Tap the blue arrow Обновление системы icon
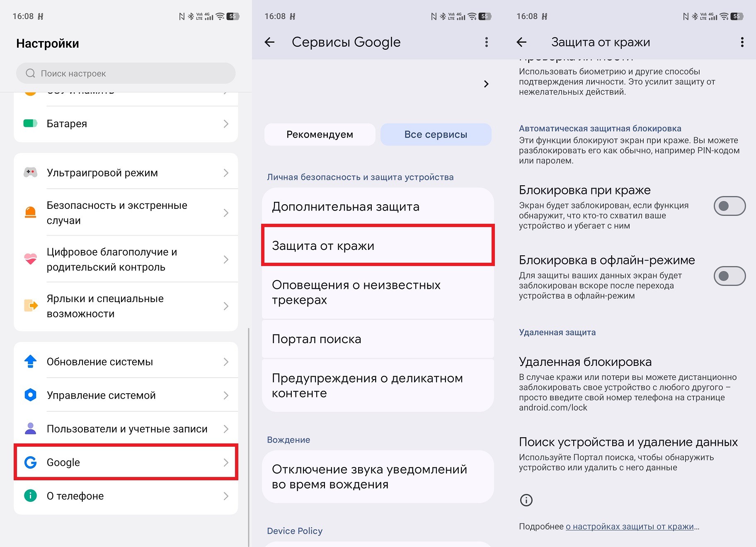 (30, 361)
